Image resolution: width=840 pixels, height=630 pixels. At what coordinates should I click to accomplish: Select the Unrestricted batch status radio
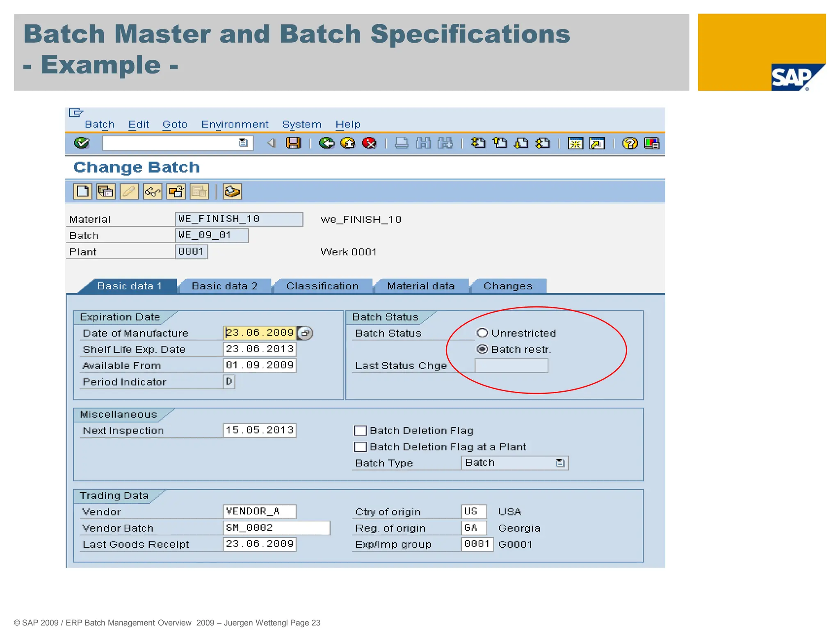tap(482, 333)
